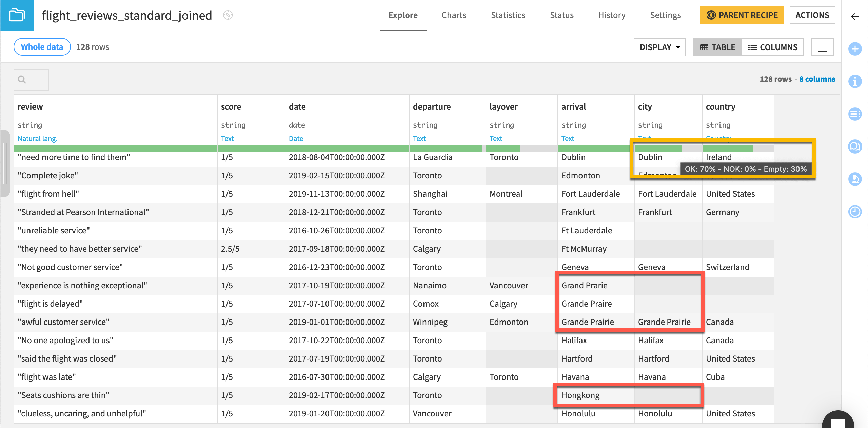
Task: Open the timeline clock icon in right sidebar
Action: tap(855, 212)
